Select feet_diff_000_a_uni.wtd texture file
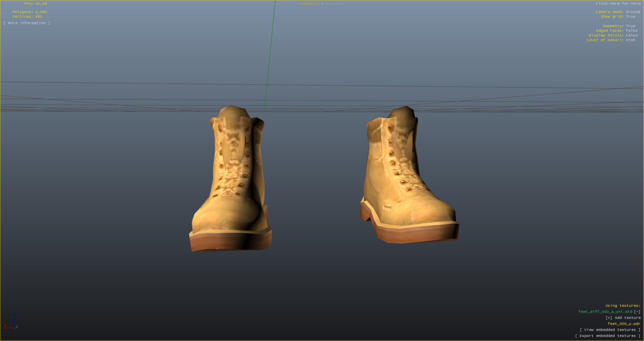The image size is (644, 341). pos(605,312)
